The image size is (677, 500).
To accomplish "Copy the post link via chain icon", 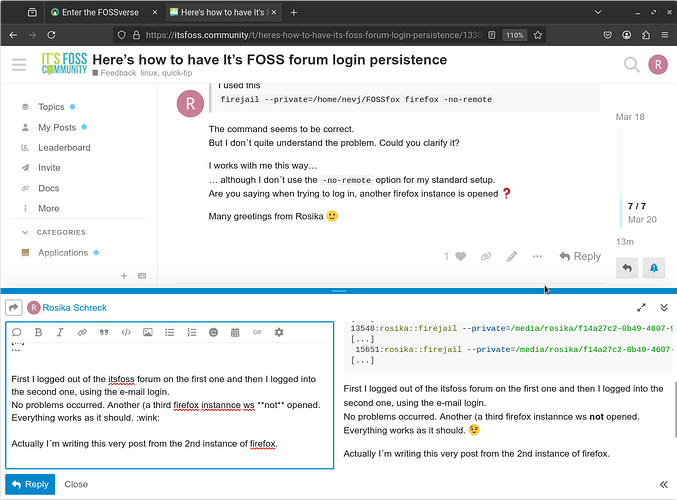I will tap(486, 256).
